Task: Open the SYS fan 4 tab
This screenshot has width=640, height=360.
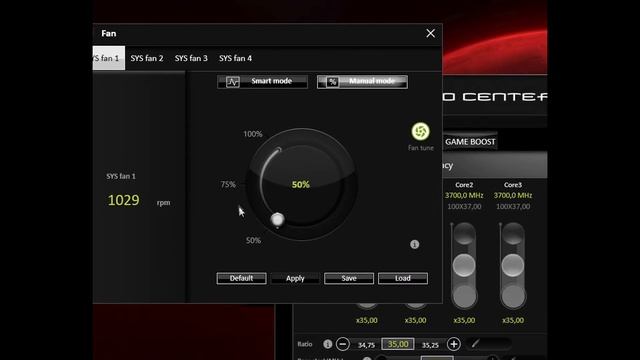Action: pyautogui.click(x=236, y=58)
